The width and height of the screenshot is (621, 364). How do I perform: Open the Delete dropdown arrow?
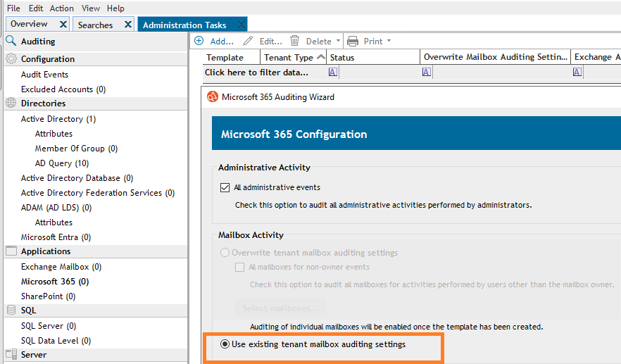click(x=338, y=41)
